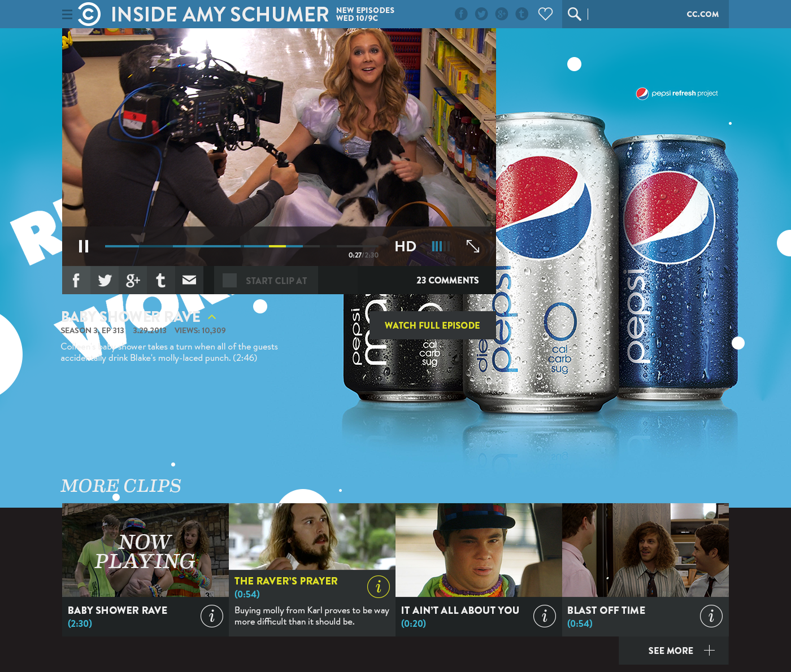Email the clip using the envelope icon
Image resolution: width=791 pixels, height=672 pixels.
coord(189,280)
